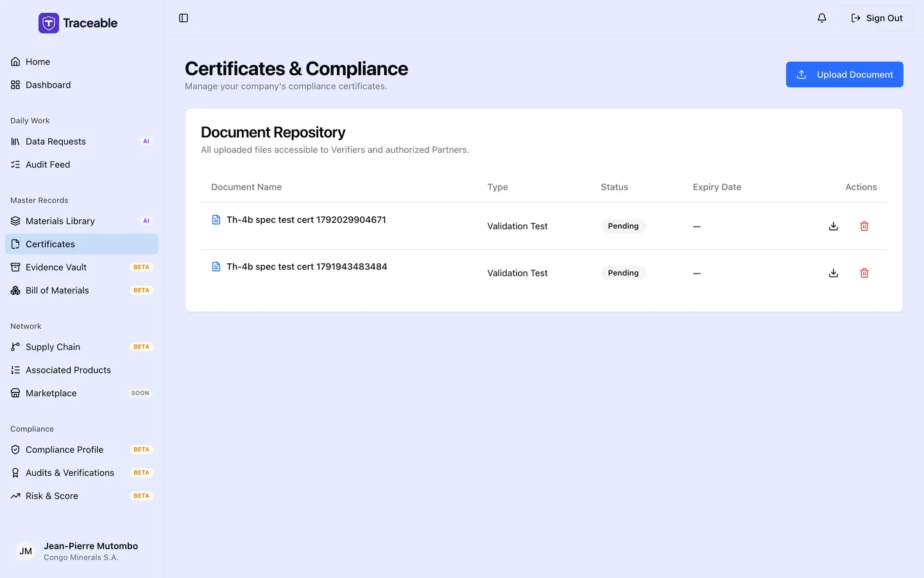924x578 pixels.
Task: Click the Upload Document button
Action: (844, 74)
